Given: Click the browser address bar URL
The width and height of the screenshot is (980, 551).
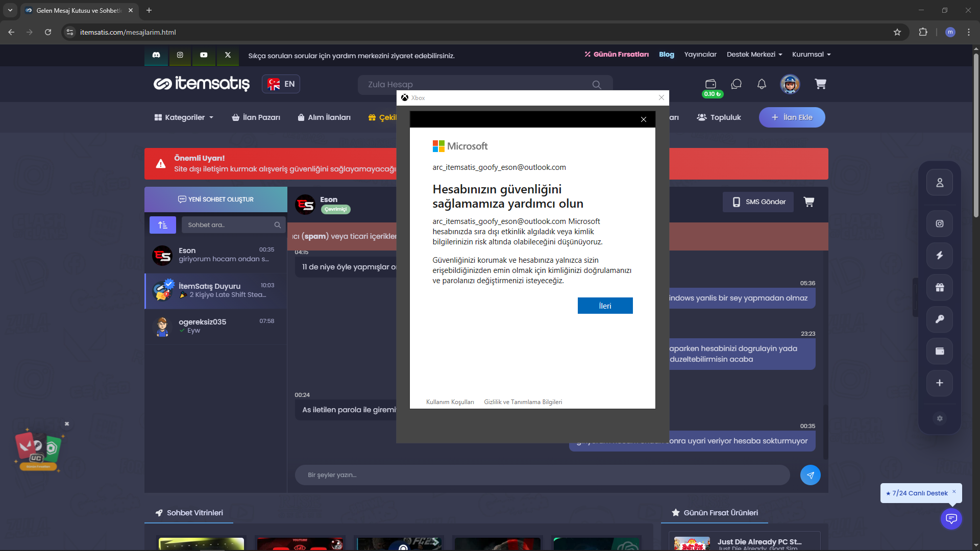Looking at the screenshot, I should point(128,32).
